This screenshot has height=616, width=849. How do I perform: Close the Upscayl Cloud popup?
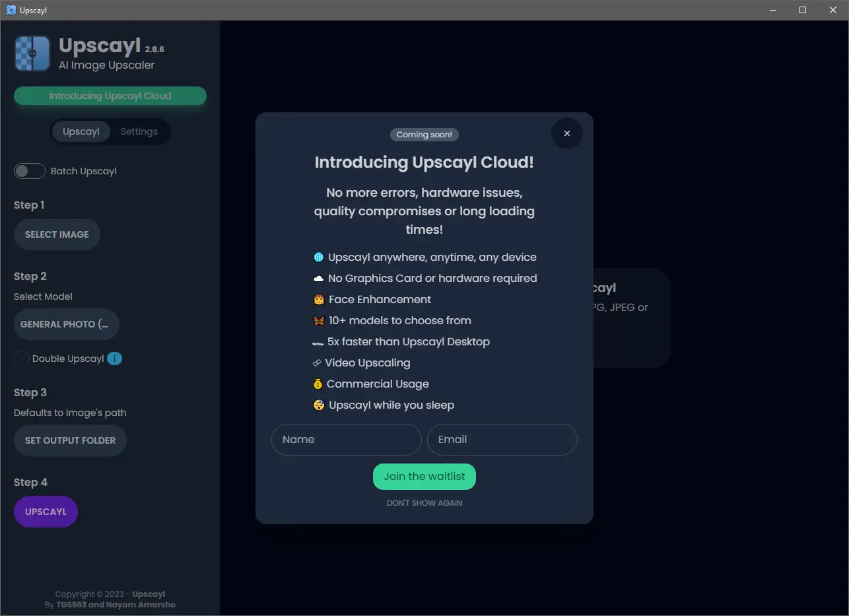[566, 133]
